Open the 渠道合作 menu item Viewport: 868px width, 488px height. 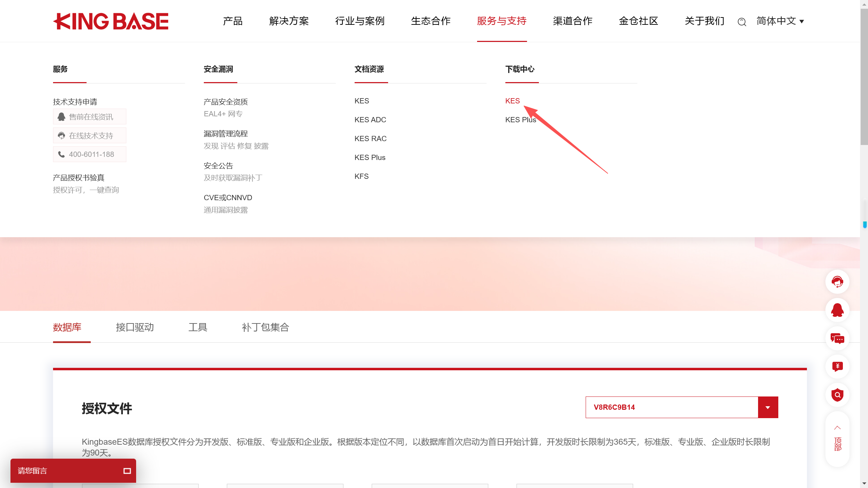(x=572, y=21)
